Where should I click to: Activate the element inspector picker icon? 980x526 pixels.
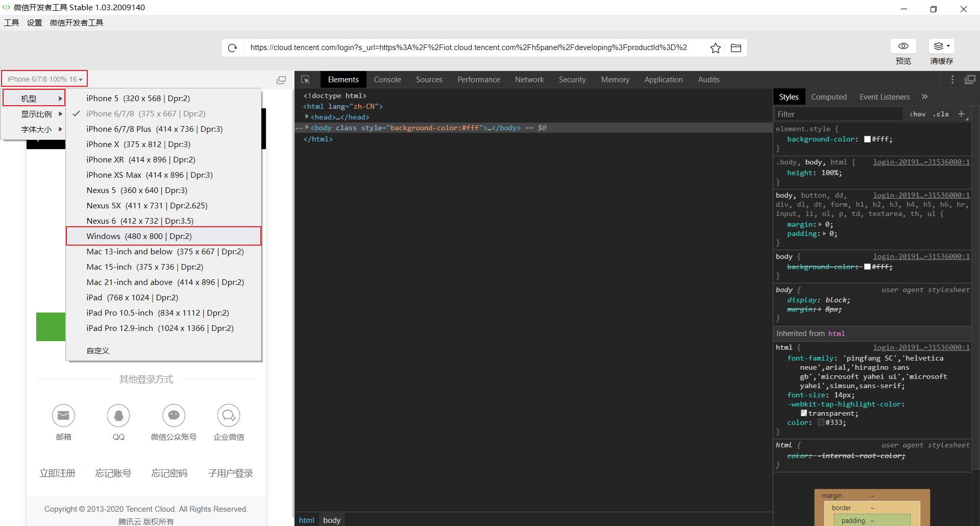point(306,80)
